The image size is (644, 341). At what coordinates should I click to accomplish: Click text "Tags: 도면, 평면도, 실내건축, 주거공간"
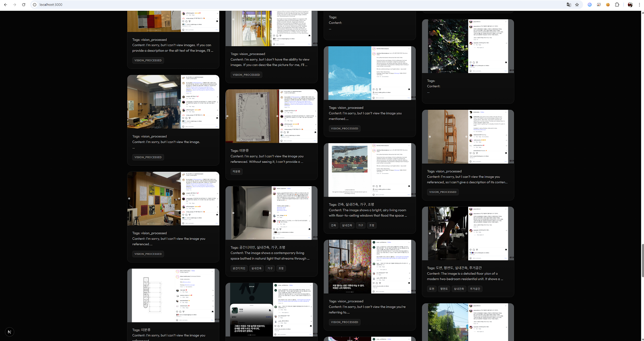click(x=454, y=268)
